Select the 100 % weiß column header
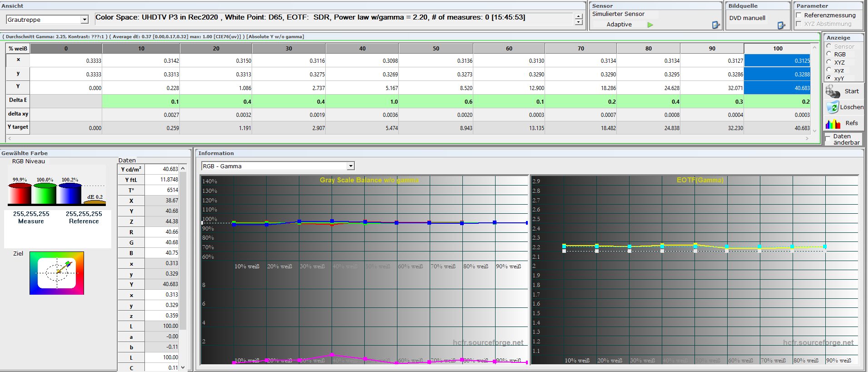The width and height of the screenshot is (868, 372). (x=777, y=48)
